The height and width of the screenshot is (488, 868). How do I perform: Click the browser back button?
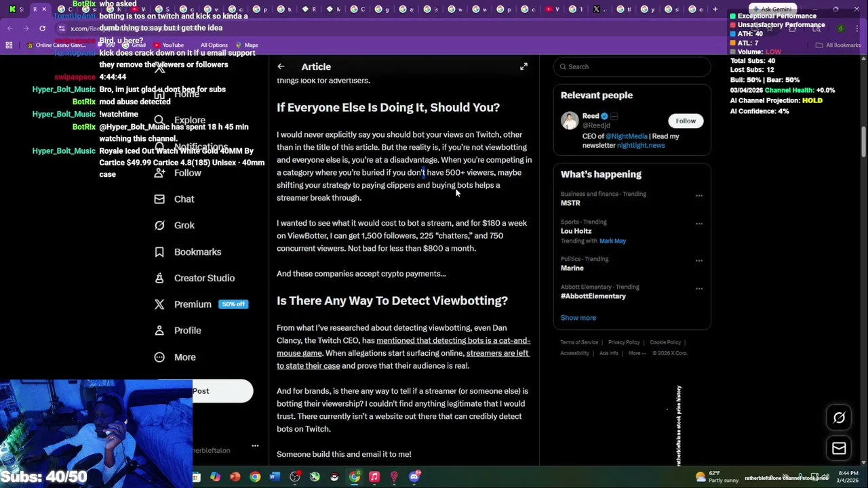pos(9,28)
